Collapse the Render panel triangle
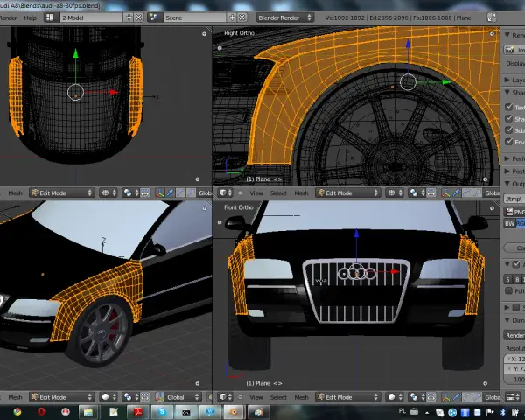The image size is (525, 420). tap(507, 35)
